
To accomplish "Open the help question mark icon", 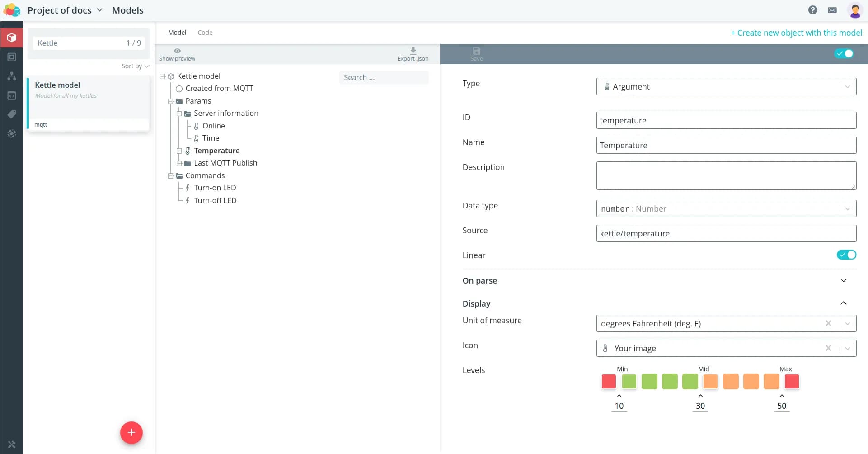I will click(812, 10).
